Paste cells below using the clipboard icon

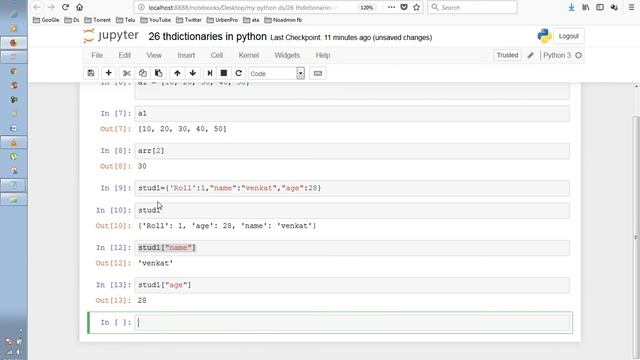point(158,73)
